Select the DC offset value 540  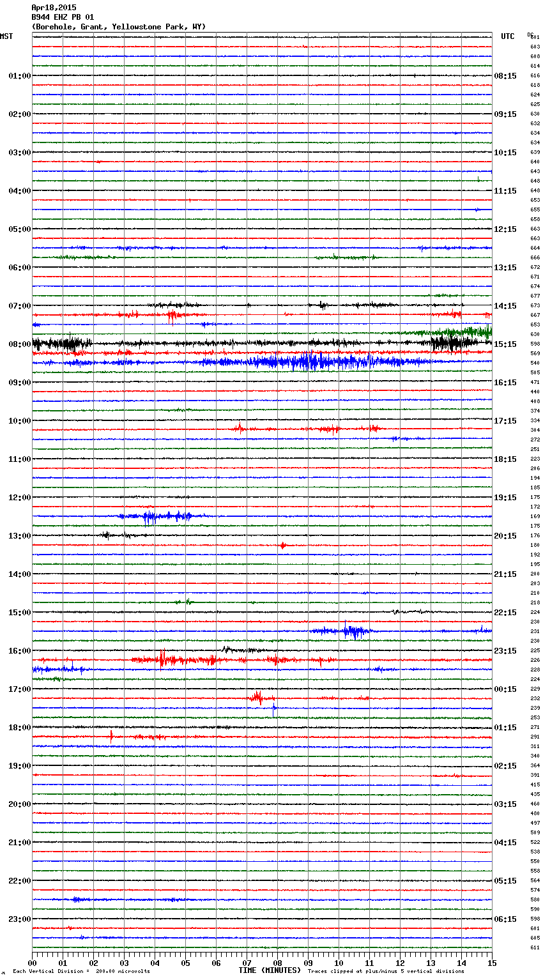535,363
